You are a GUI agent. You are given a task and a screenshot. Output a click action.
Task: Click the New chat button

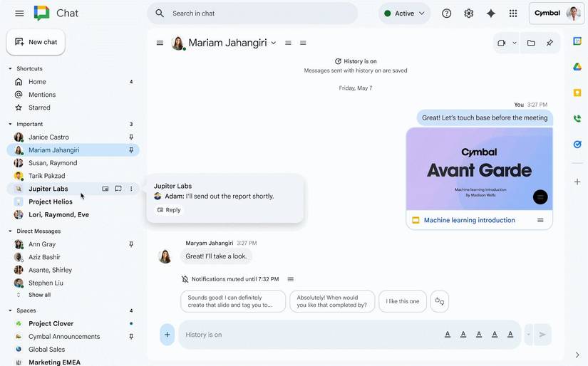click(x=36, y=42)
